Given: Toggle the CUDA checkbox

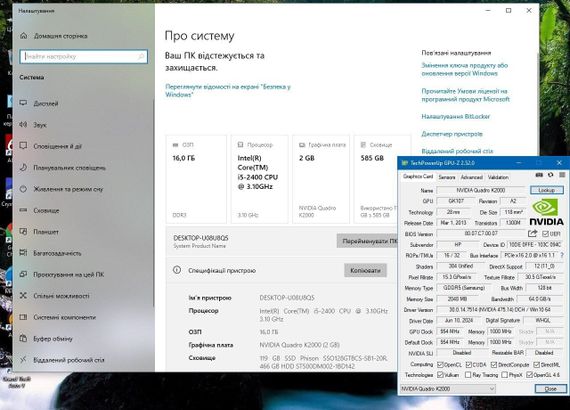Looking at the screenshot, I should pyautogui.click(x=469, y=365).
